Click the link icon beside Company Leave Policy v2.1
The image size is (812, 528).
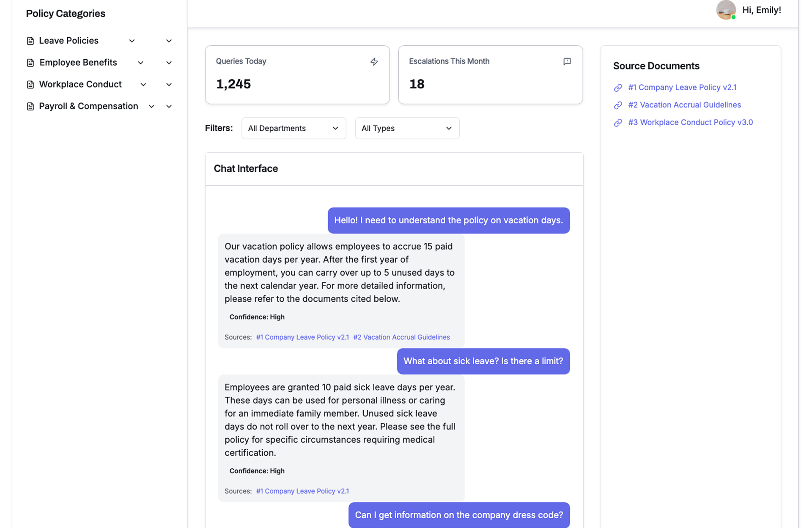(x=618, y=88)
